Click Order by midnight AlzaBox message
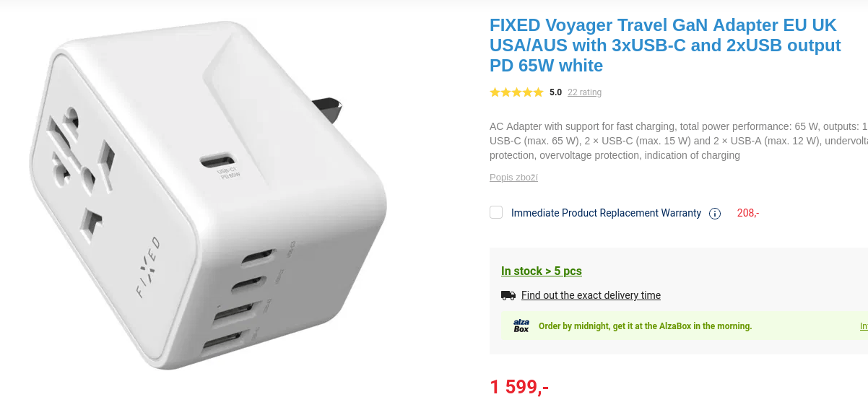The height and width of the screenshot is (397, 868). tap(645, 326)
